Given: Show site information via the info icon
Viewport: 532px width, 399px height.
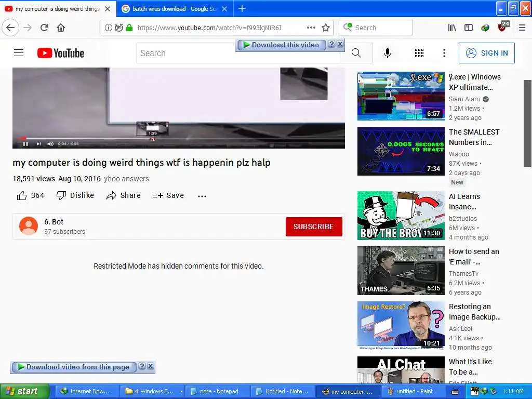Looking at the screenshot, I should pos(108,28).
